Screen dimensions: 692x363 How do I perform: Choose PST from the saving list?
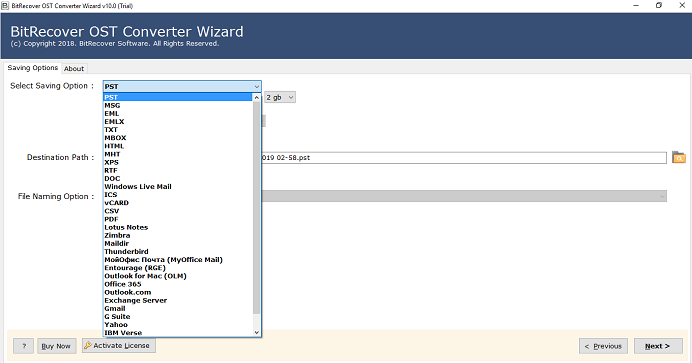pos(177,97)
